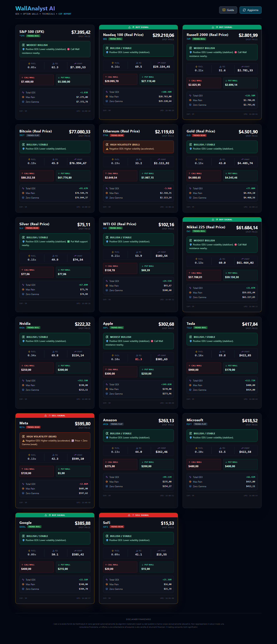Image resolution: width=277 pixels, height=644 pixels.
Task: Click the QQQ ticker under Nasdaq 100
Action: pyautogui.click(x=105, y=39)
